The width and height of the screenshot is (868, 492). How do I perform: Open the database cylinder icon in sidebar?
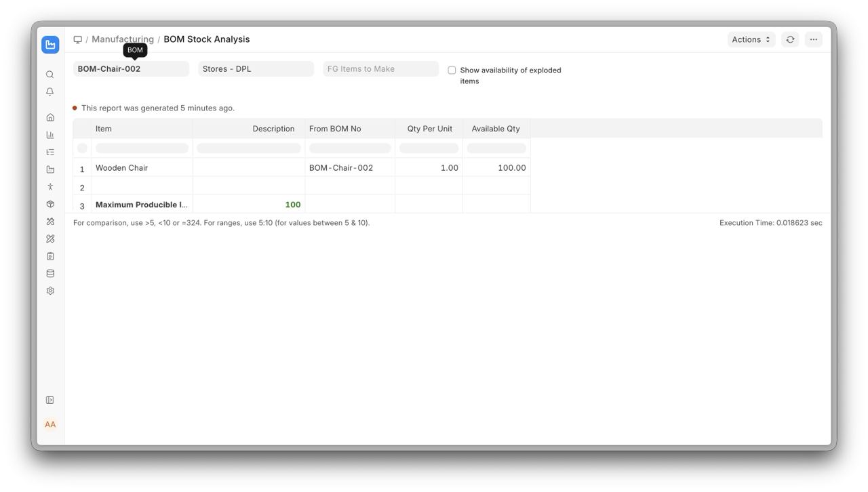50,274
